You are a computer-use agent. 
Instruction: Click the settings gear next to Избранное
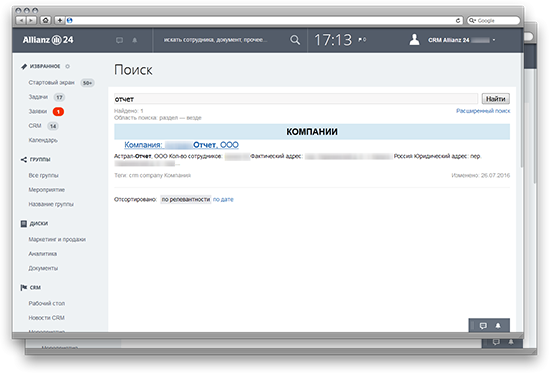(67, 66)
